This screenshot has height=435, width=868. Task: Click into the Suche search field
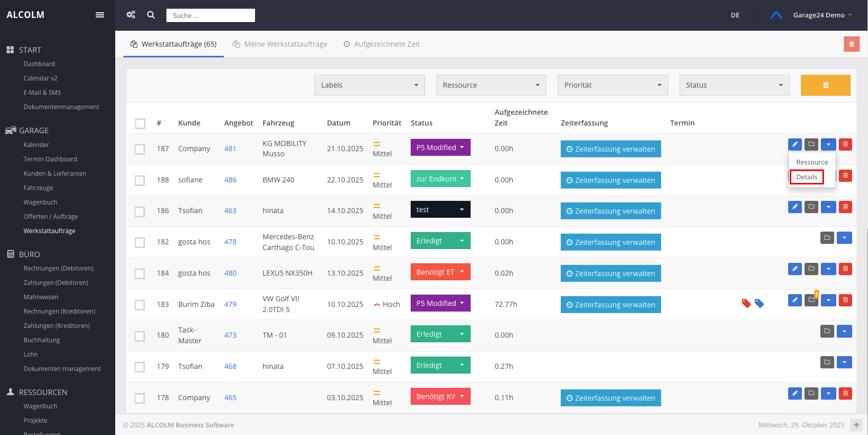(210, 15)
